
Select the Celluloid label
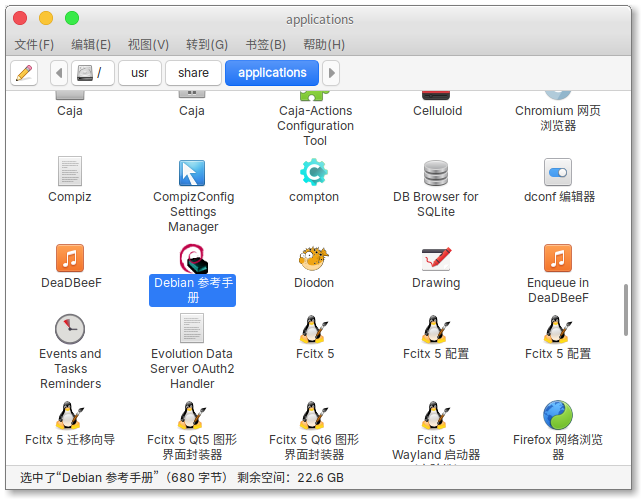(437, 111)
